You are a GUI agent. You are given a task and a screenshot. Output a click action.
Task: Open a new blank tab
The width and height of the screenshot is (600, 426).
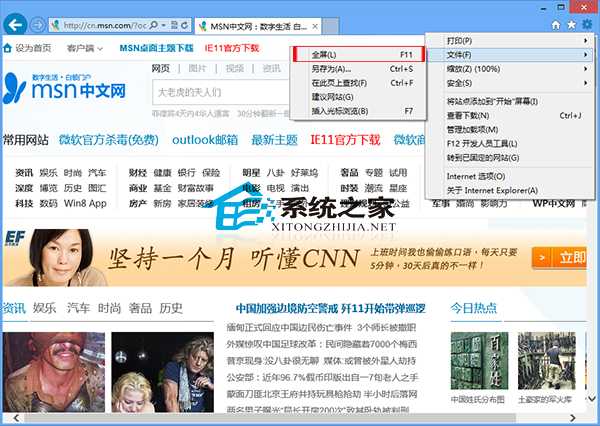click(x=330, y=26)
